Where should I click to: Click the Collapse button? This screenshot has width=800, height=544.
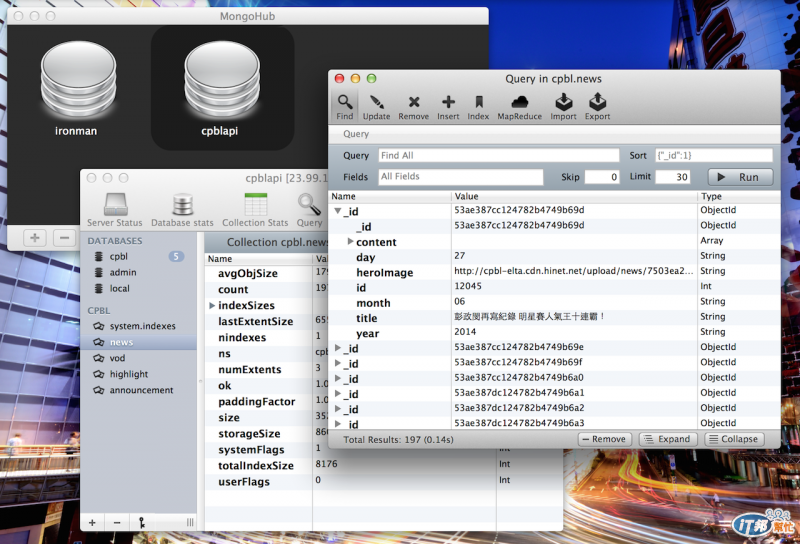coord(734,439)
